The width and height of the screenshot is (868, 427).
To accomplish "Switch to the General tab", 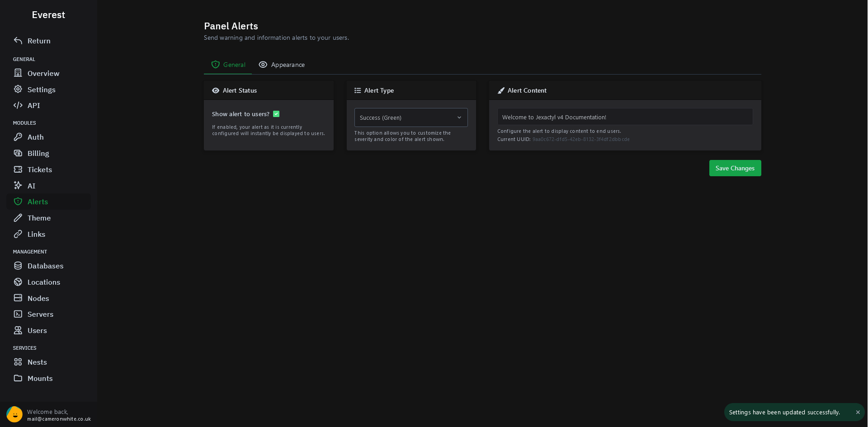I will 228,65.
